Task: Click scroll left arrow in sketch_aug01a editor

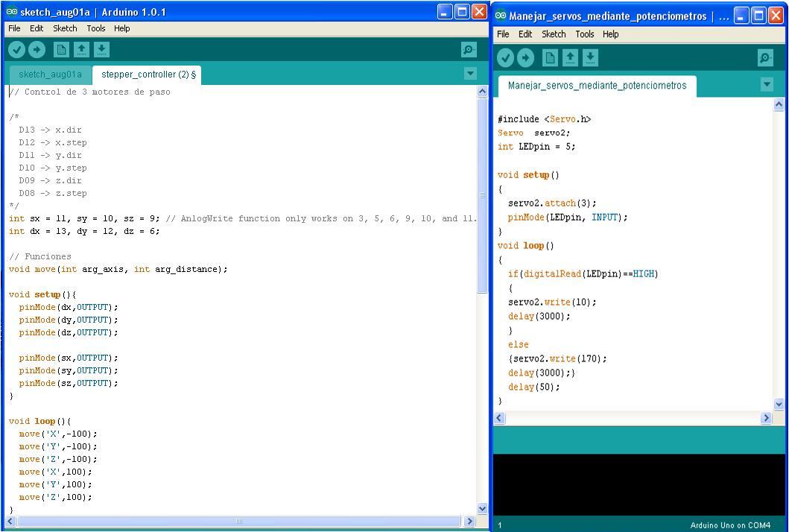Action: click(x=10, y=522)
